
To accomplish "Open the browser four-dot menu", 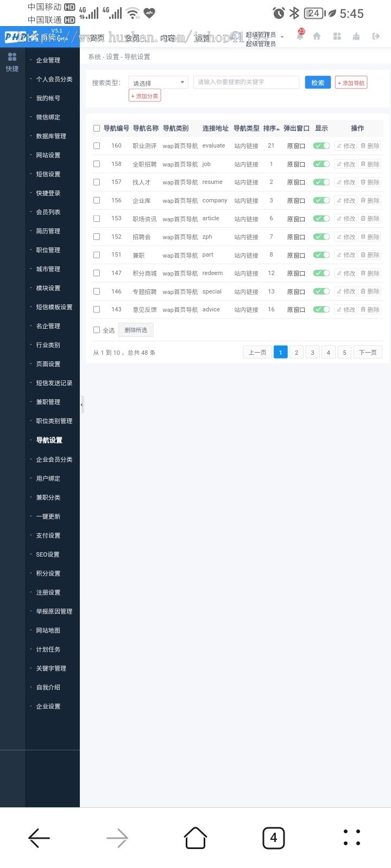I will [352, 838].
